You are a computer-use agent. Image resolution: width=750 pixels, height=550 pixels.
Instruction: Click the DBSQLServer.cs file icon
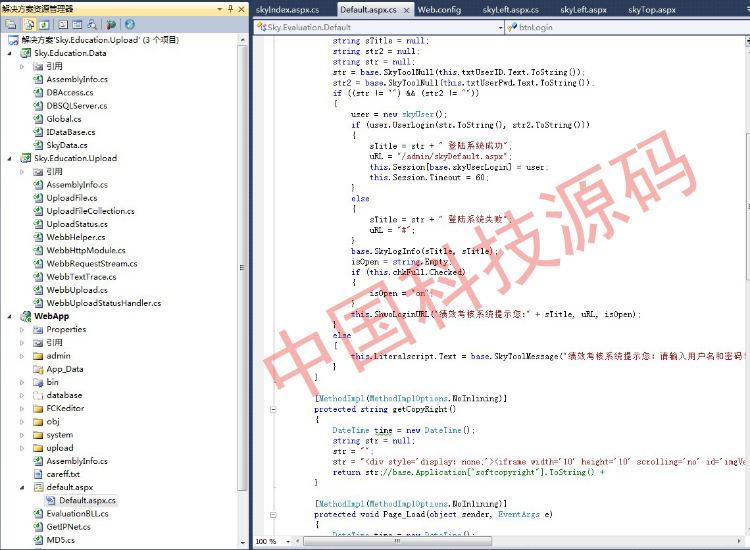tap(38, 106)
